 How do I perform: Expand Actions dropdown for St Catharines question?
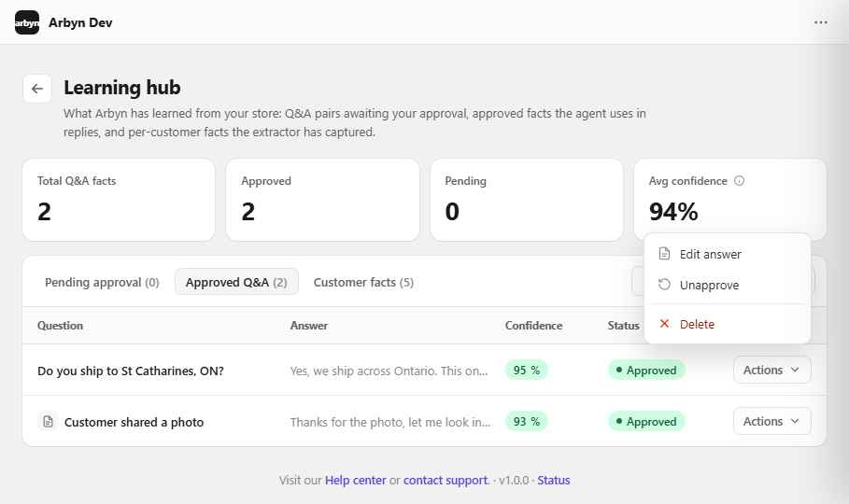point(772,370)
